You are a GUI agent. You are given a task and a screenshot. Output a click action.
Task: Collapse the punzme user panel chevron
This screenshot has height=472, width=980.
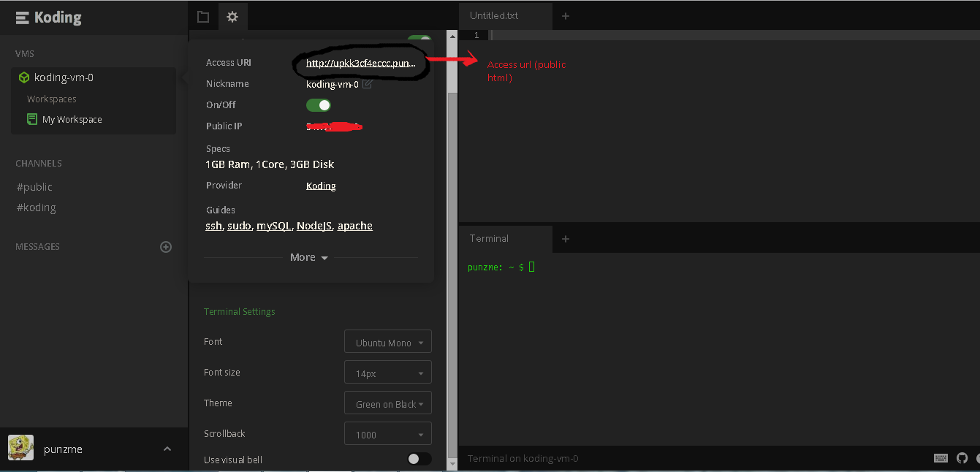pyautogui.click(x=167, y=449)
